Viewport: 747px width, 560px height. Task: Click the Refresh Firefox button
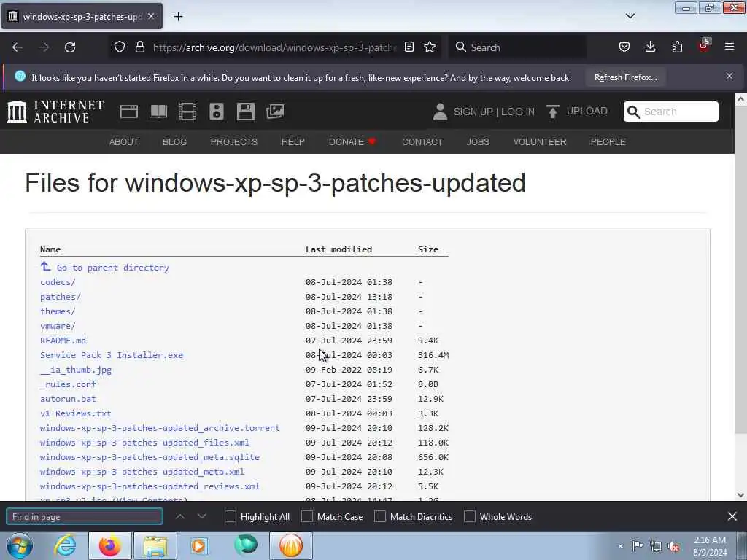(625, 77)
